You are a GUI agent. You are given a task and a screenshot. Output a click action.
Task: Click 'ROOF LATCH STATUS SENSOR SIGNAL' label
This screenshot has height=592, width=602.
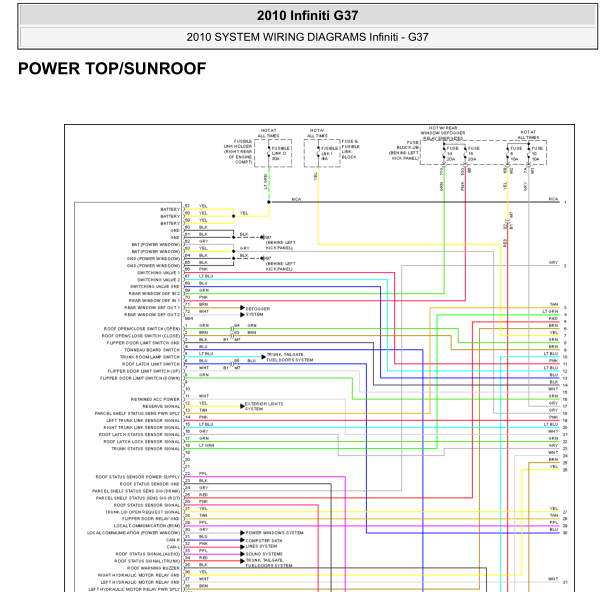[139, 434]
